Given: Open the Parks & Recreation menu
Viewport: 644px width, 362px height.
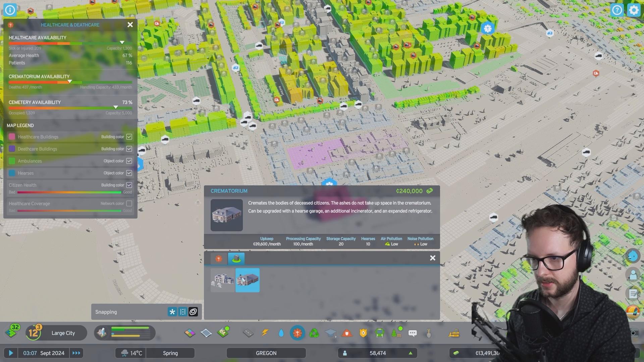Looking at the screenshot, I should click(396, 333).
